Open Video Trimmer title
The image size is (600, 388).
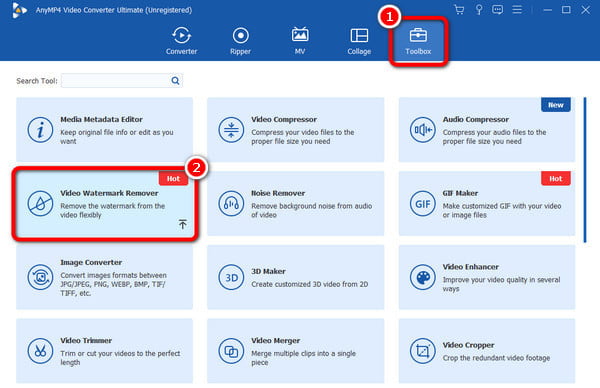point(86,341)
